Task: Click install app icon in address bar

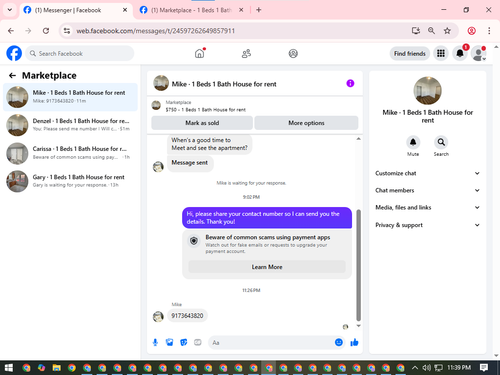Action: click(x=415, y=31)
